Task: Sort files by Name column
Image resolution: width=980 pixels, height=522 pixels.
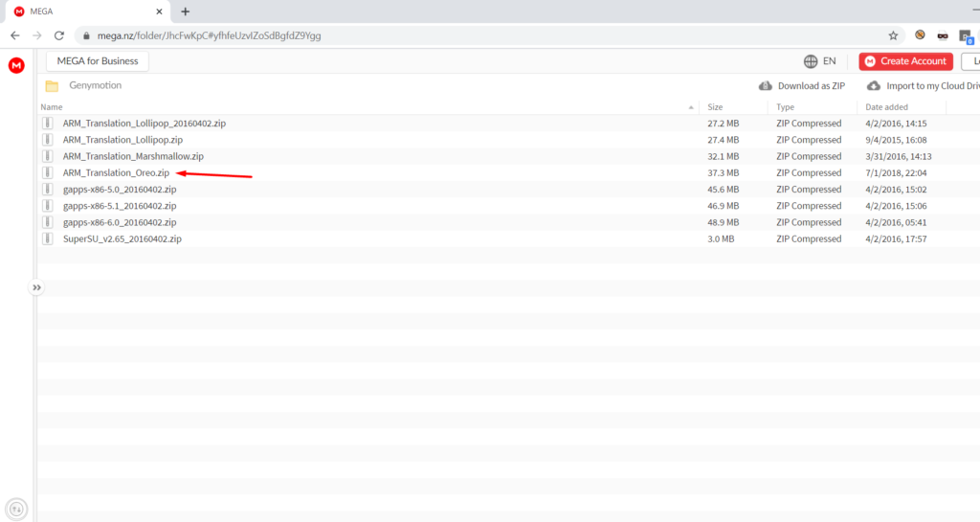Action: pyautogui.click(x=52, y=107)
